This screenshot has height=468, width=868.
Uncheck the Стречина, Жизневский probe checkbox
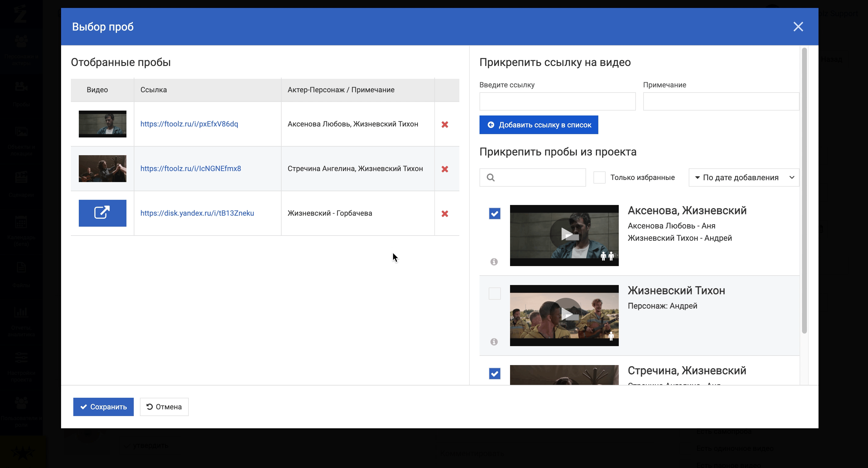pyautogui.click(x=494, y=373)
